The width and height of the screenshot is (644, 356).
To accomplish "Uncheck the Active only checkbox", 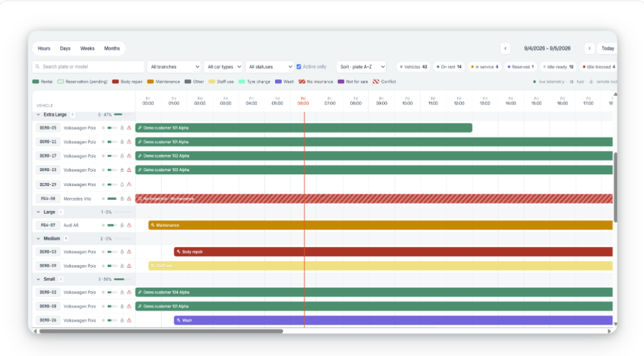I will click(299, 66).
